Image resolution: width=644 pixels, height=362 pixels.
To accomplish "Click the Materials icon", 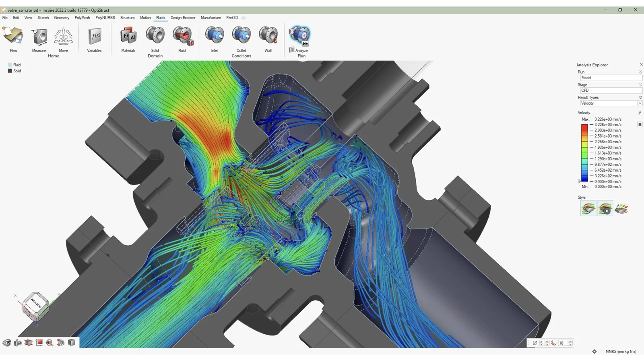I will click(128, 36).
